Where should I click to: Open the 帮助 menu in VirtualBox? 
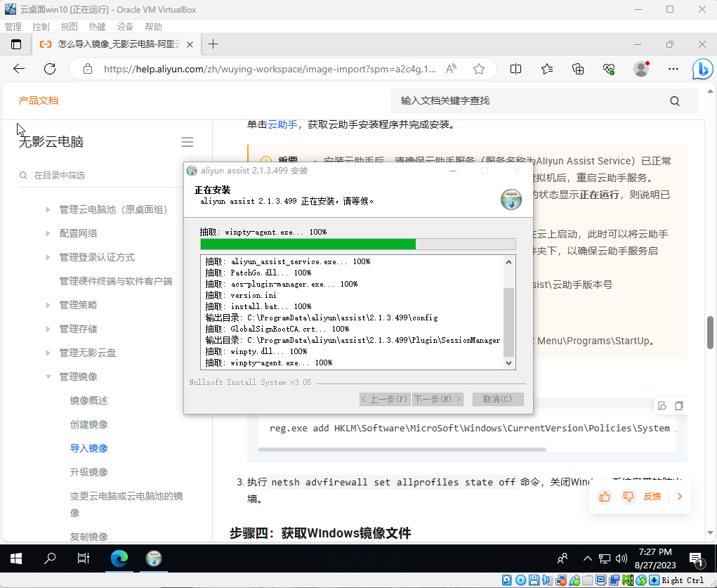click(153, 27)
